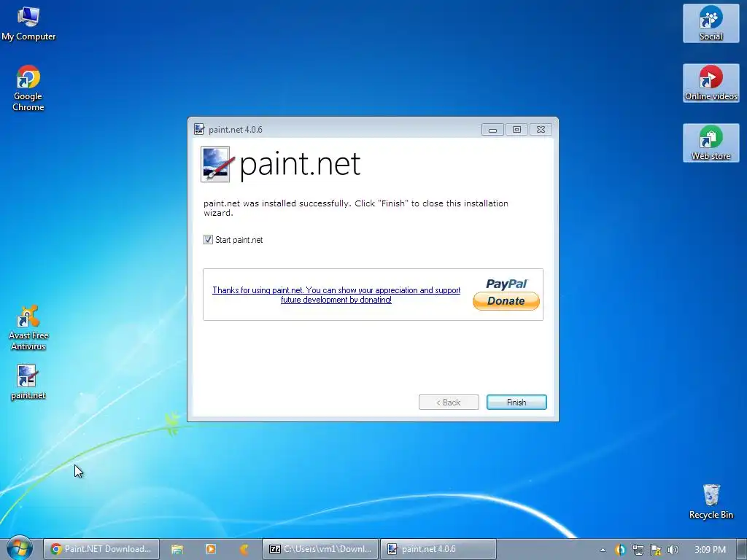The width and height of the screenshot is (747, 560).
Task: Open the donation appreciation link
Action: [x=336, y=295]
